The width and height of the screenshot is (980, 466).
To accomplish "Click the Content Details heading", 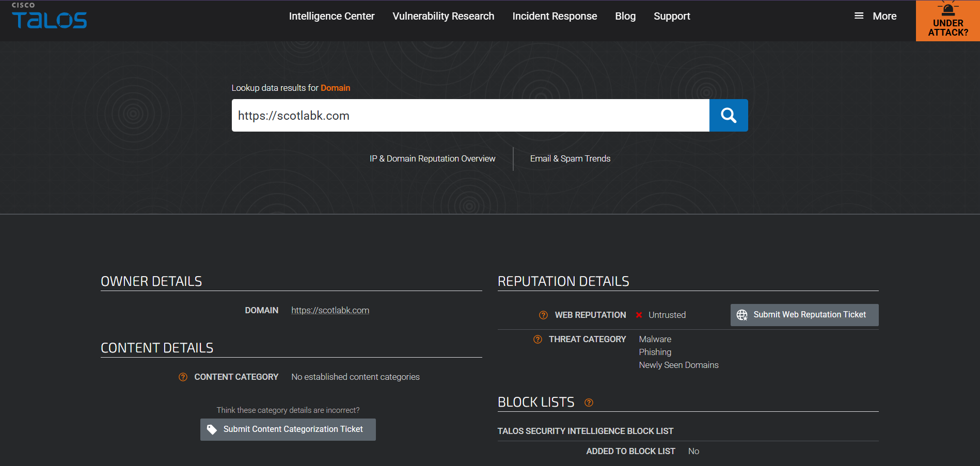I will click(x=157, y=348).
